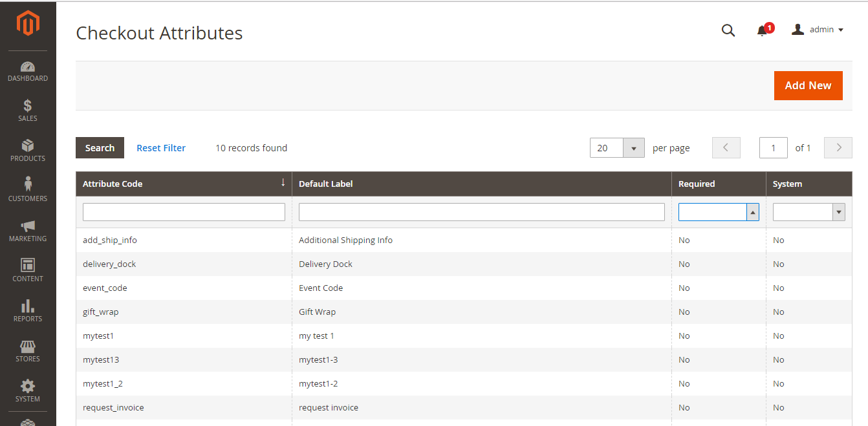Viewport: 868px width, 426px height.
Task: Click the search magnifier icon
Action: click(728, 30)
